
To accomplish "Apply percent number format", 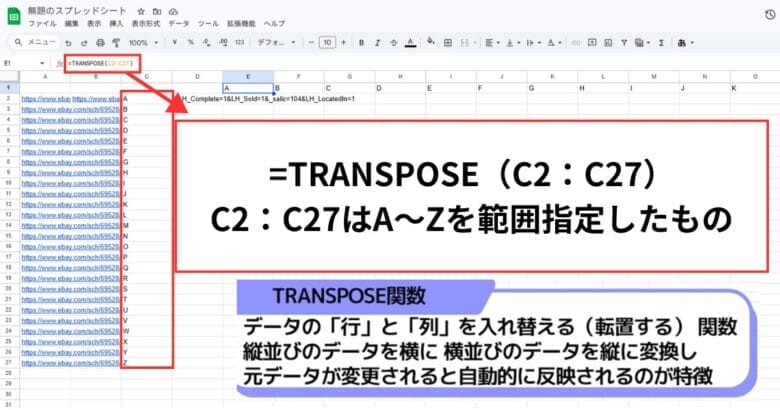I will tap(191, 43).
